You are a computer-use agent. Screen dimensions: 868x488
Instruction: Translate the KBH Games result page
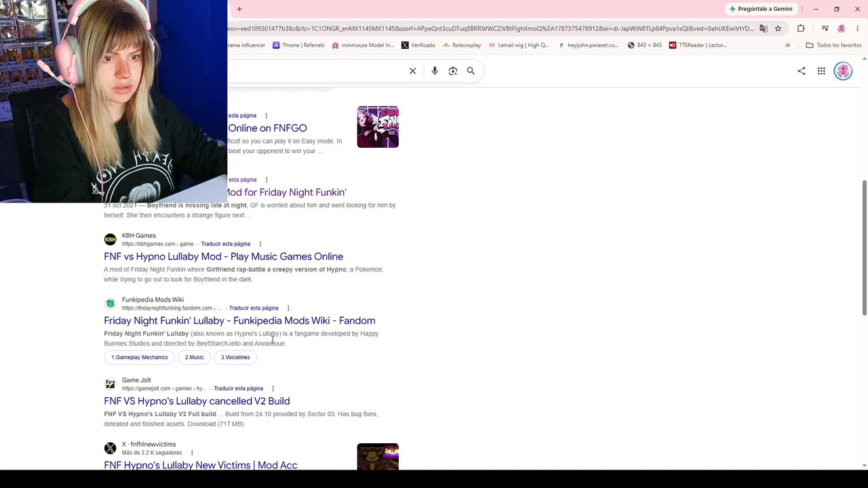pyautogui.click(x=226, y=244)
